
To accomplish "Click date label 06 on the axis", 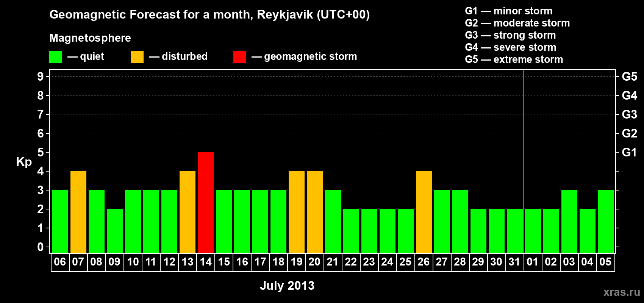I will (60, 262).
